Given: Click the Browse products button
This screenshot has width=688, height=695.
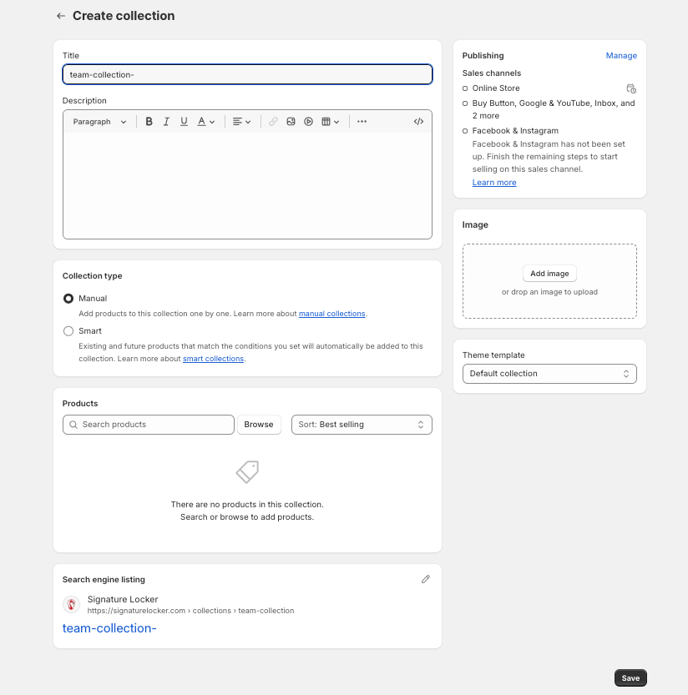Looking at the screenshot, I should pyautogui.click(x=258, y=425).
